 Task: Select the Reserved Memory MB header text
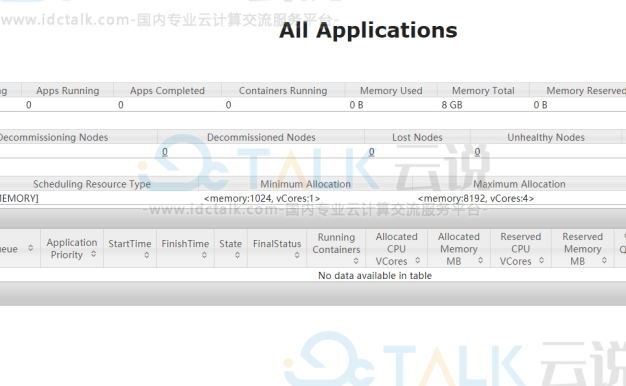tap(582, 249)
